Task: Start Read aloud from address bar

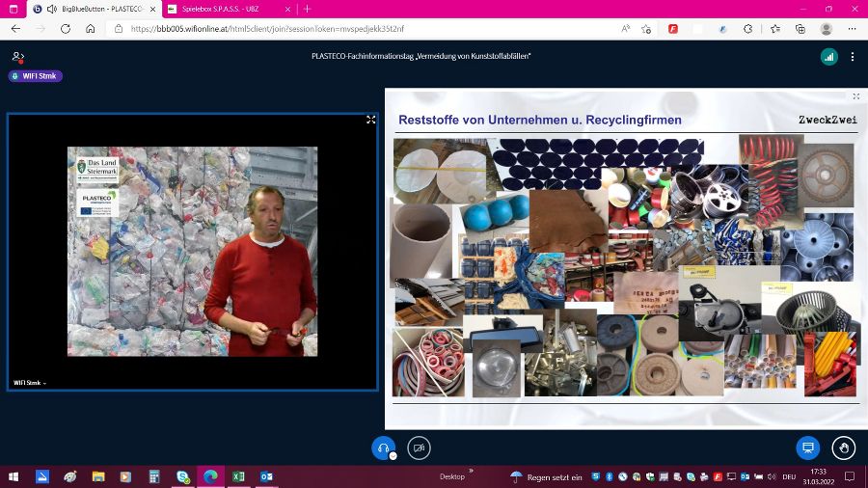Action: [x=626, y=29]
